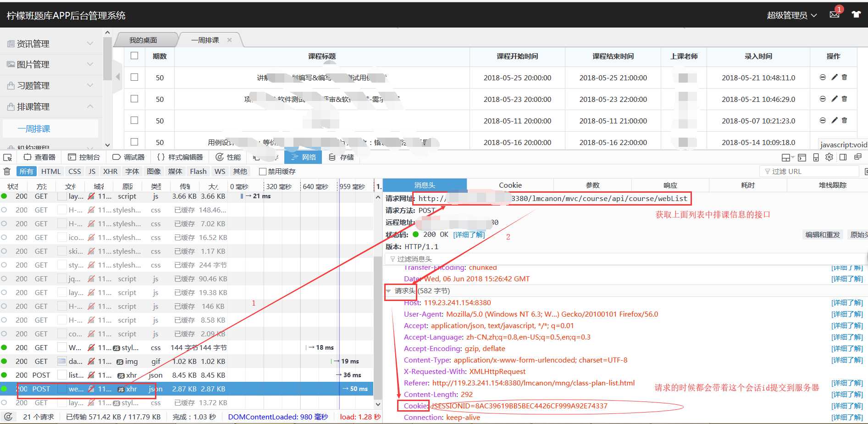This screenshot has height=424, width=868.
Task: Toggle the HTML network filter
Action: click(51, 171)
